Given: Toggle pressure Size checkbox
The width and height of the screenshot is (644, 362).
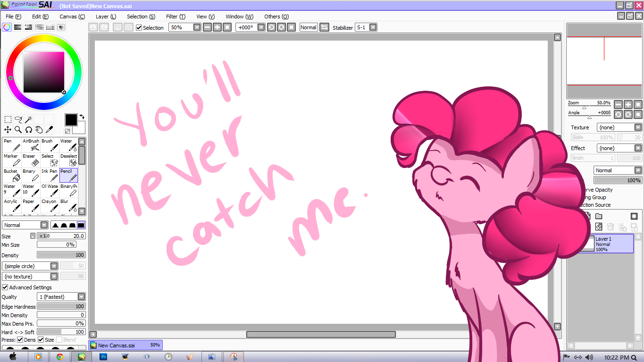Looking at the screenshot, I should [x=41, y=340].
